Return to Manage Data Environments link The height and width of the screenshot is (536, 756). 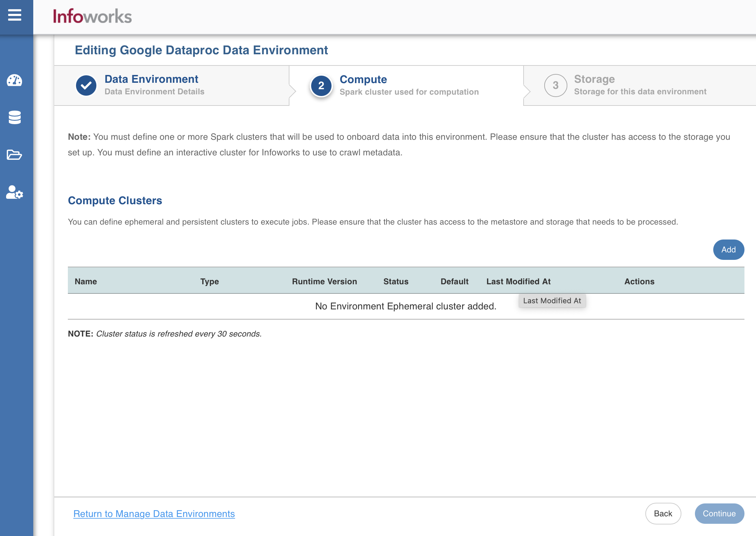click(x=154, y=514)
